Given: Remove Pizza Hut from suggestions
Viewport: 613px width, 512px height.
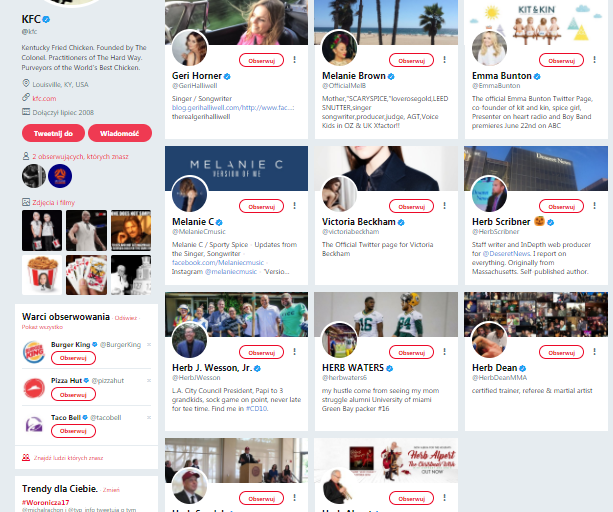Looking at the screenshot, I should pos(149,380).
